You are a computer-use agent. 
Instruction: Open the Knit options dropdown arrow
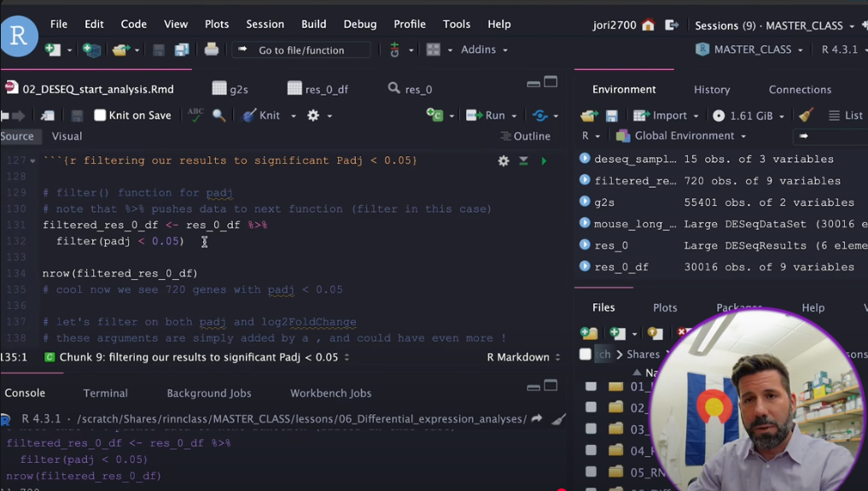coord(294,115)
